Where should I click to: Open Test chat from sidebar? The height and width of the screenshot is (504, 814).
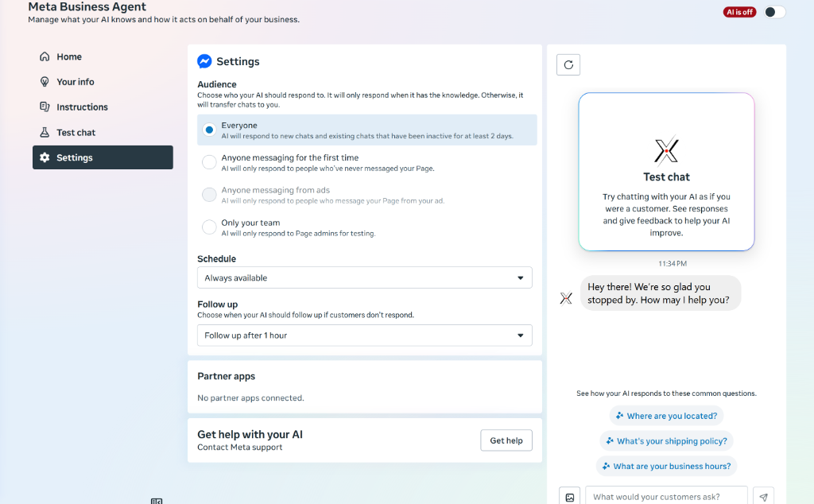(x=103, y=132)
